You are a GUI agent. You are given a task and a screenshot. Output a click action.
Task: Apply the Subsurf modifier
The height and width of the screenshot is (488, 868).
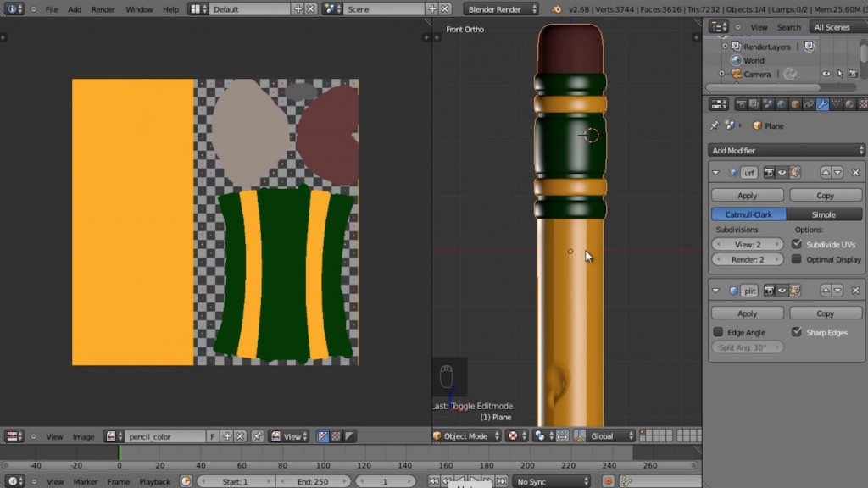747,194
